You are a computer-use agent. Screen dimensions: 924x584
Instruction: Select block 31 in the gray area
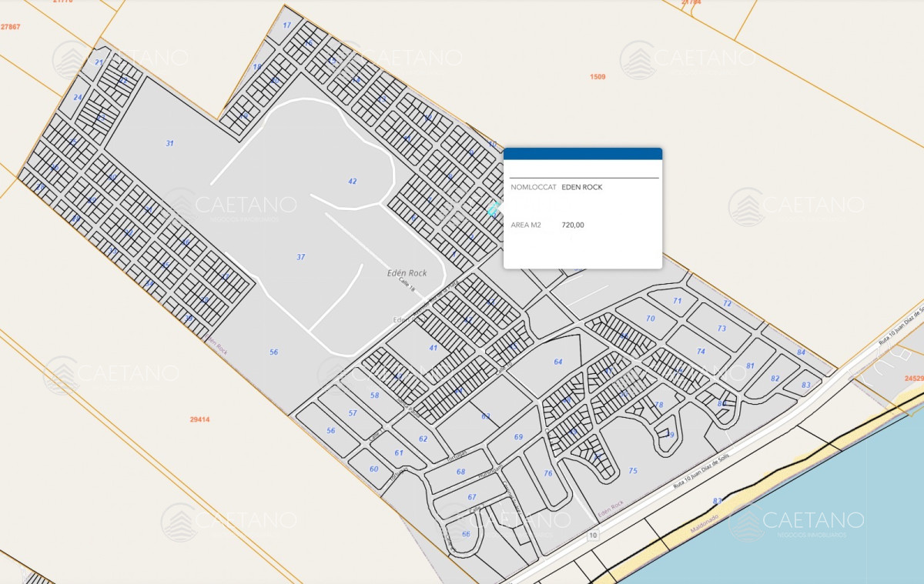[169, 143]
